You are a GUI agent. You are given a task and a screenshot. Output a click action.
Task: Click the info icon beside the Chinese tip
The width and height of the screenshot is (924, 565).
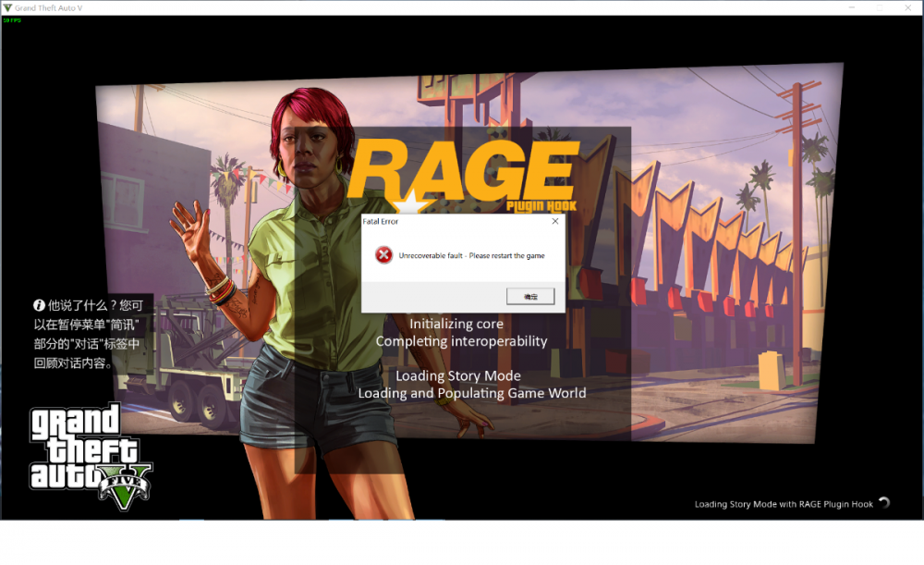coord(40,304)
